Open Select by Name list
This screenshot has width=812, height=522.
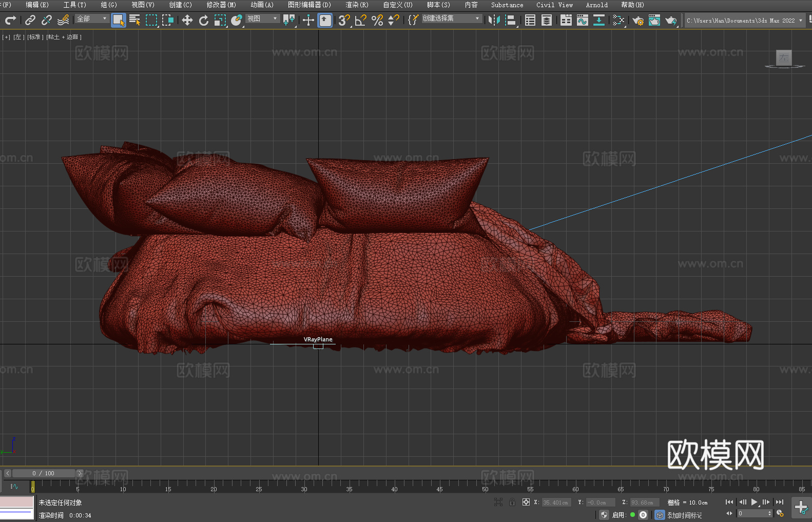coord(135,20)
